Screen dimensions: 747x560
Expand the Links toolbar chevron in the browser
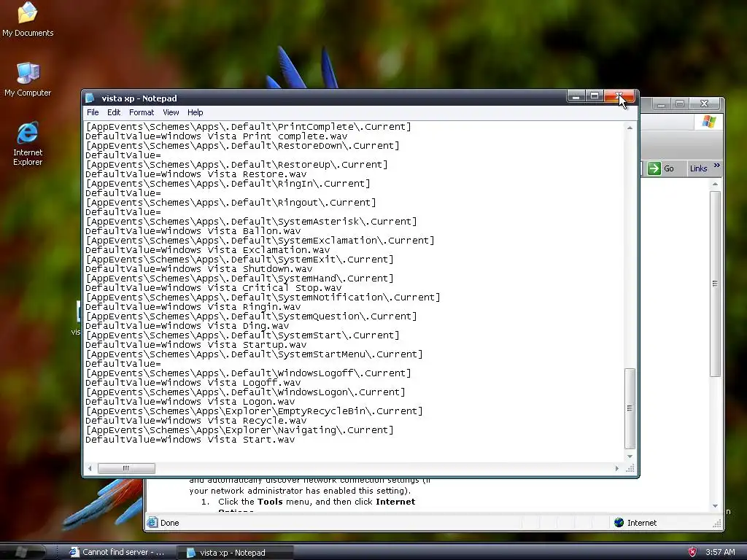tap(716, 166)
